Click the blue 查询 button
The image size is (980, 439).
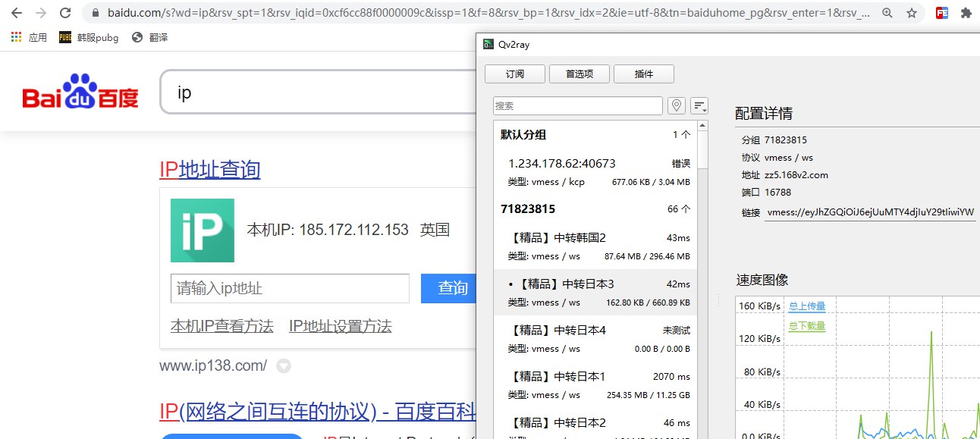(x=448, y=289)
